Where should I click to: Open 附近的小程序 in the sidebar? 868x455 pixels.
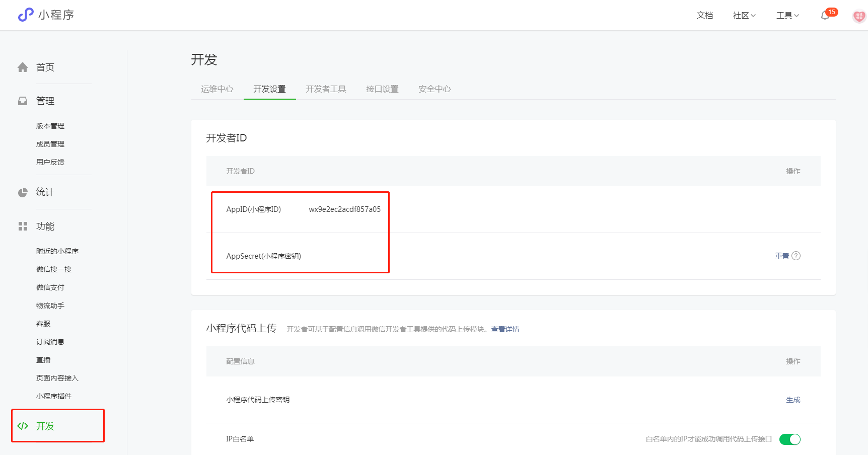point(57,251)
